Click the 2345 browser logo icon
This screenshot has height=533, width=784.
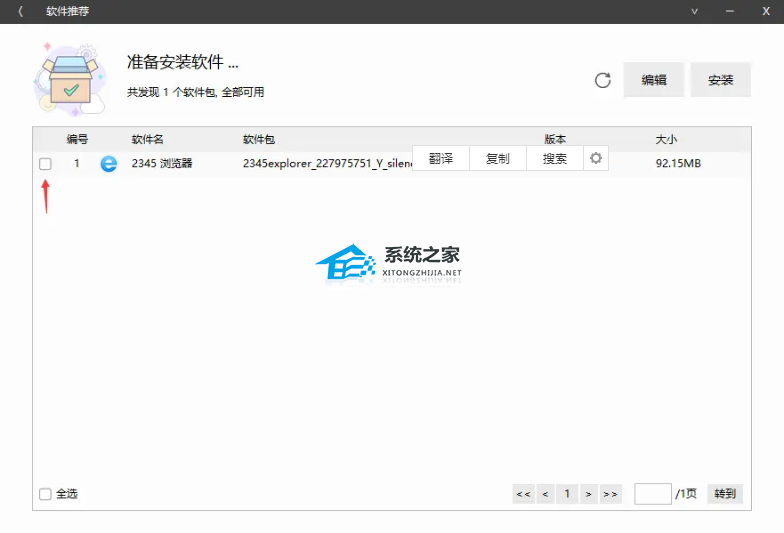coord(108,164)
